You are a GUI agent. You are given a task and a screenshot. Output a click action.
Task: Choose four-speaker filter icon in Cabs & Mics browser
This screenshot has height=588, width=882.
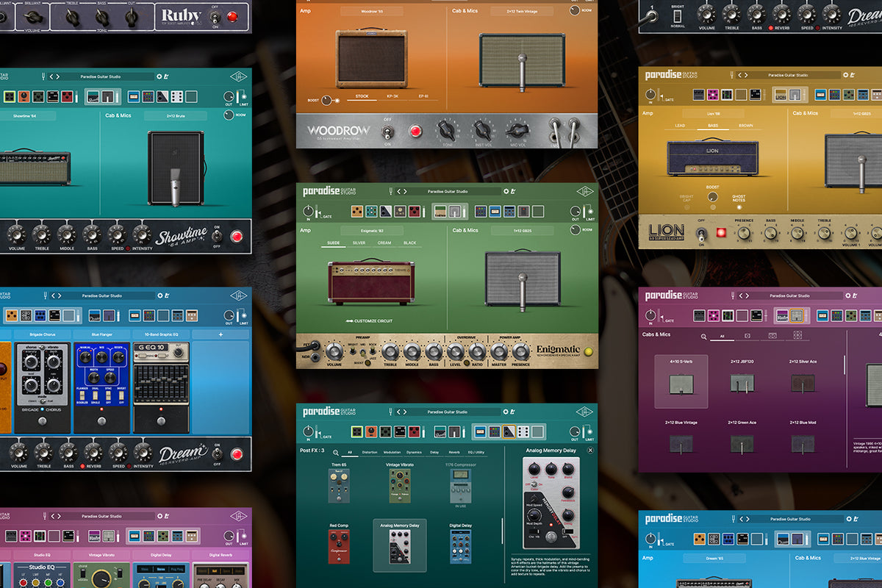797,336
